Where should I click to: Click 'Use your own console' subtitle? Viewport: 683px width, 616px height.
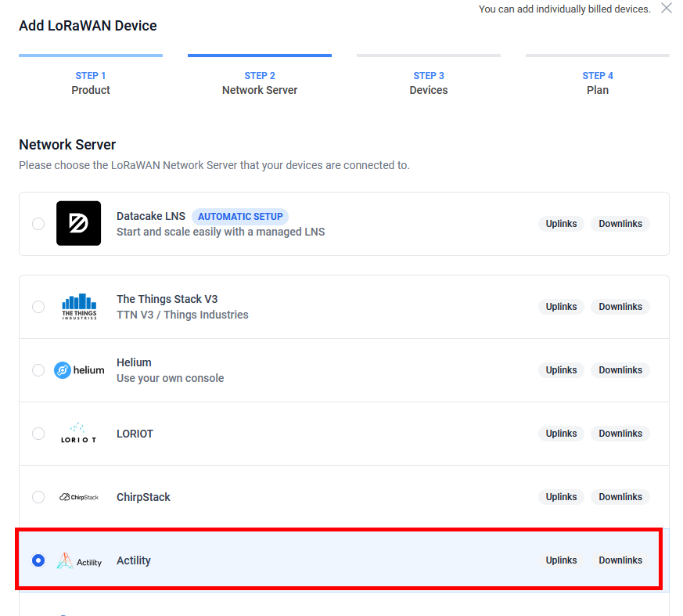tap(170, 378)
